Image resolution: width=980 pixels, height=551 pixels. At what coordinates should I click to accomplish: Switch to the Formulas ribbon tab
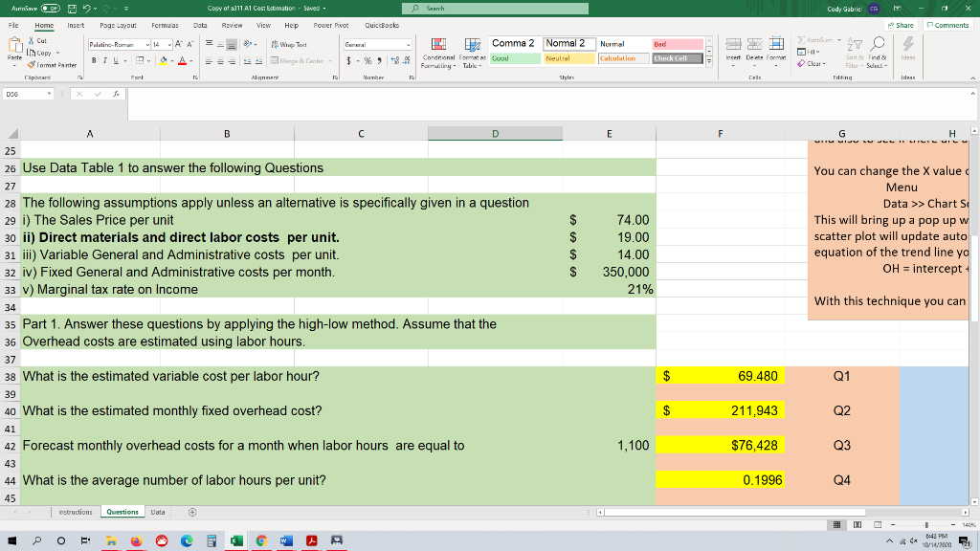click(165, 26)
